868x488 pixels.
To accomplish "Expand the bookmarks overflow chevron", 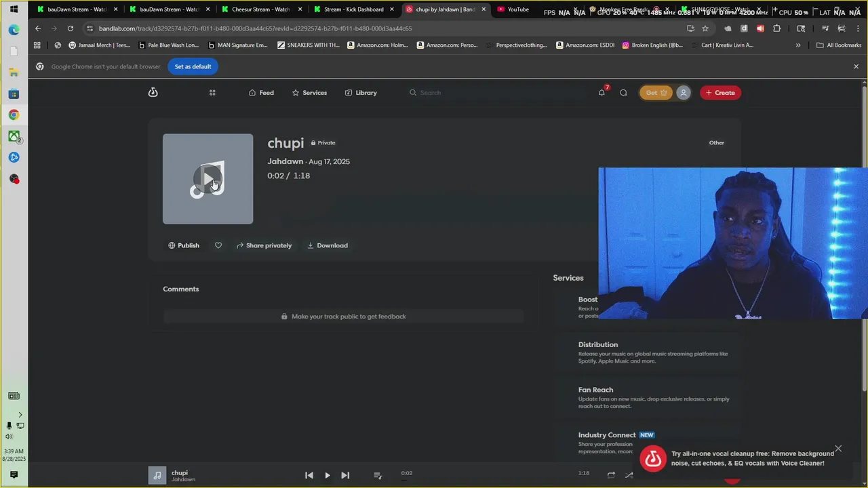I will click(798, 45).
